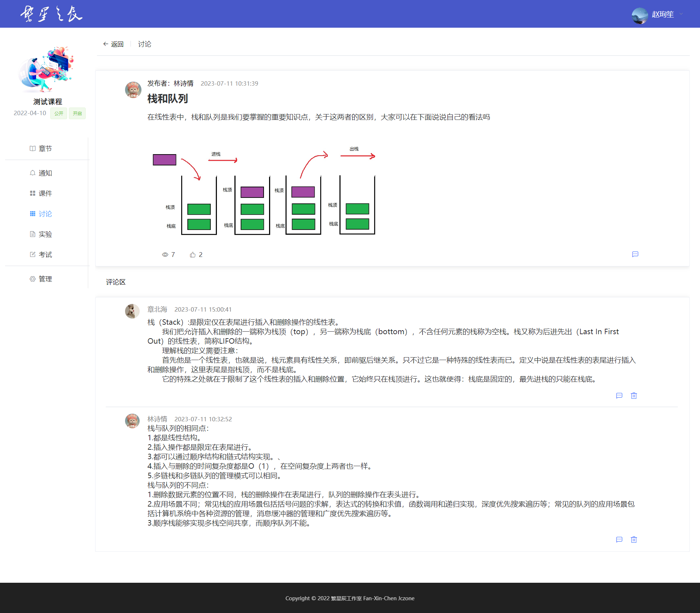The image size is (700, 613).
Task: Click 章北海 commenter avatar
Action: pos(132,311)
